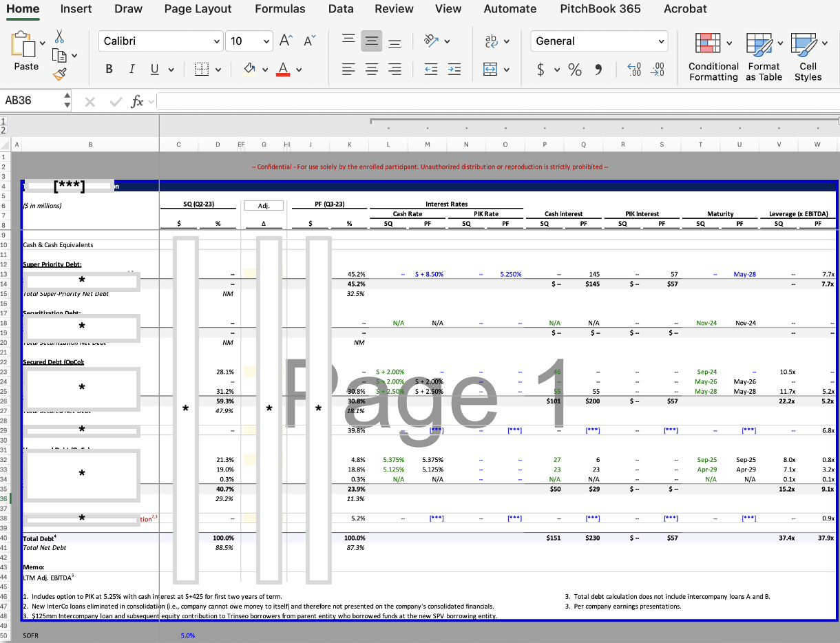This screenshot has height=643, width=840.
Task: Apply the comma style
Action: tap(598, 69)
